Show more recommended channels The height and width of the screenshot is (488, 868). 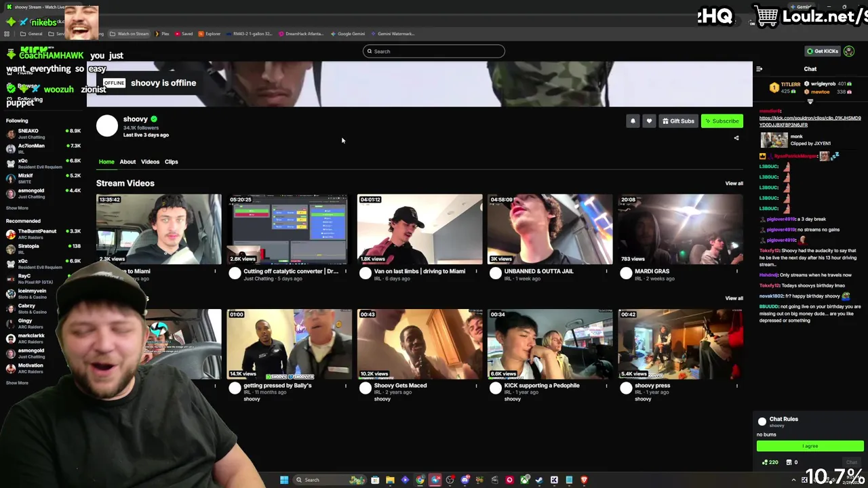tap(18, 383)
